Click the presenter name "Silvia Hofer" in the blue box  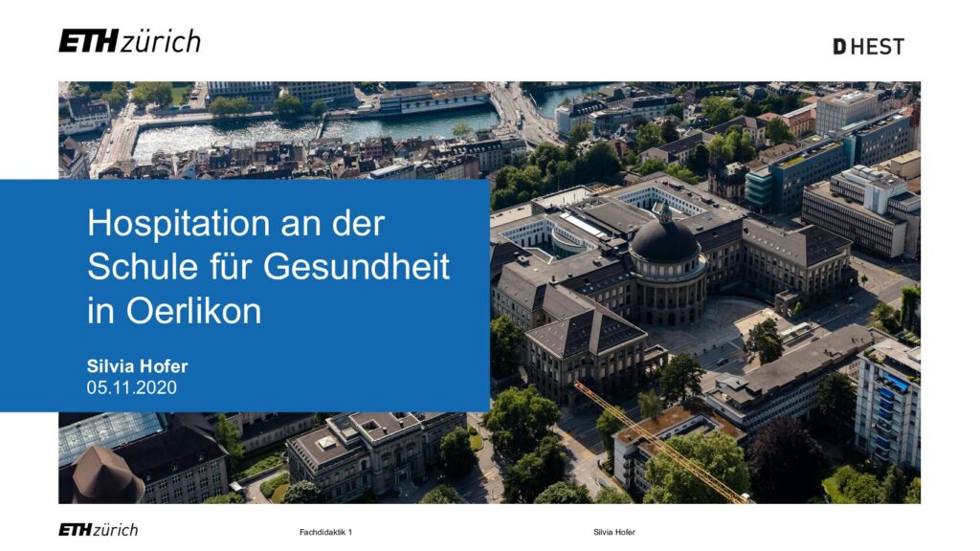pos(137,366)
